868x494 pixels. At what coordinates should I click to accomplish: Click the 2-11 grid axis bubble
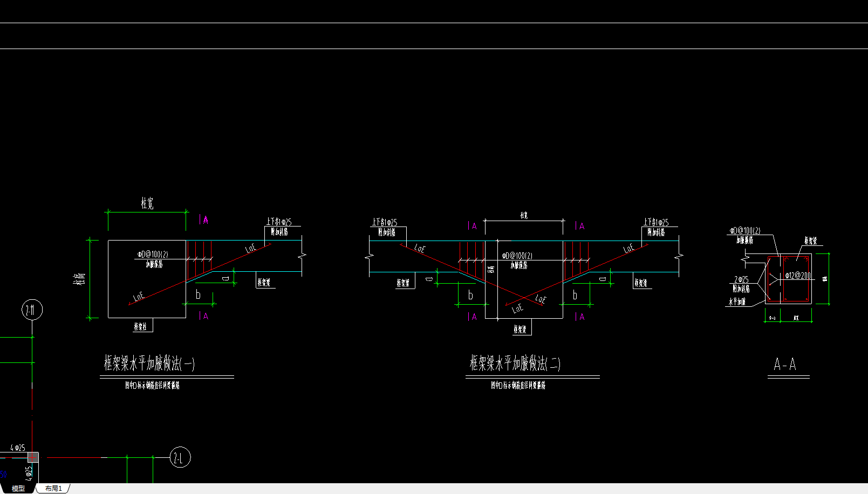pyautogui.click(x=32, y=310)
